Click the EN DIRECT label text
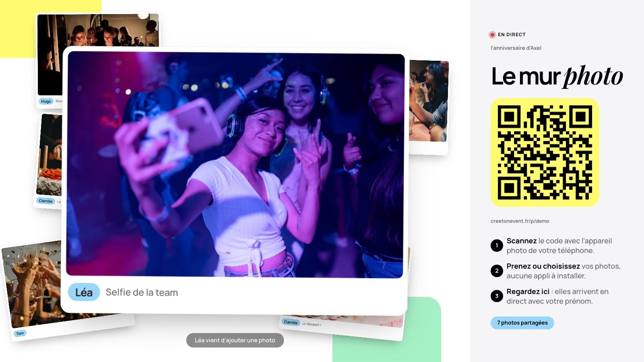Screen dimensions: 644x362 pyautogui.click(x=512, y=35)
